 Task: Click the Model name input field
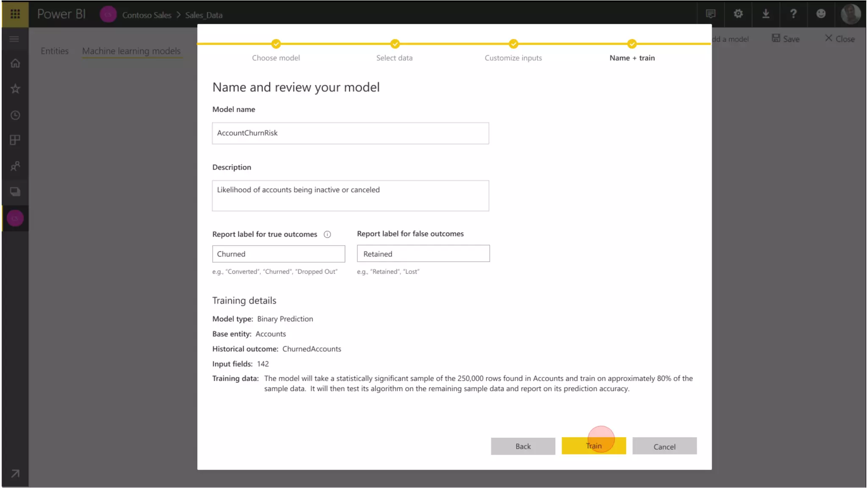tap(350, 133)
